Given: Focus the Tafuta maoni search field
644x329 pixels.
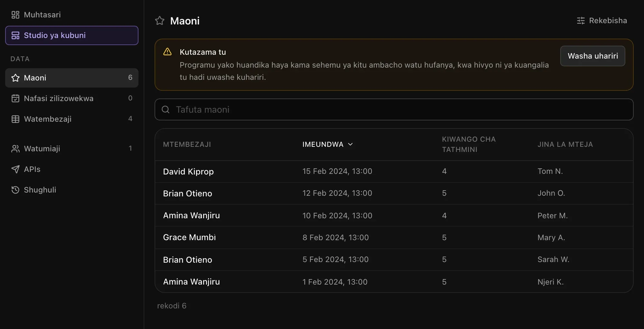Looking at the screenshot, I should tap(394, 109).
